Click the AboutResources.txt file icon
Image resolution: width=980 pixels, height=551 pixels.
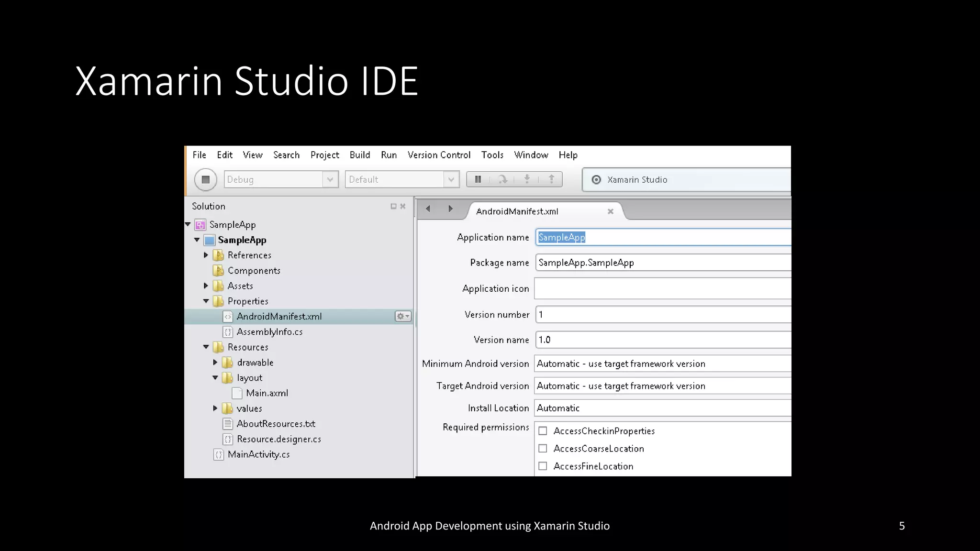click(228, 424)
